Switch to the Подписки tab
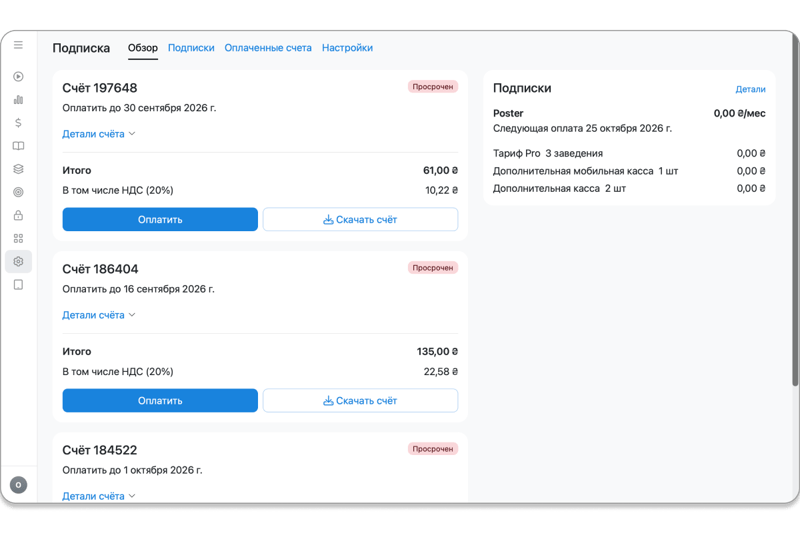Screen dimensions: 800x533 click(x=191, y=48)
